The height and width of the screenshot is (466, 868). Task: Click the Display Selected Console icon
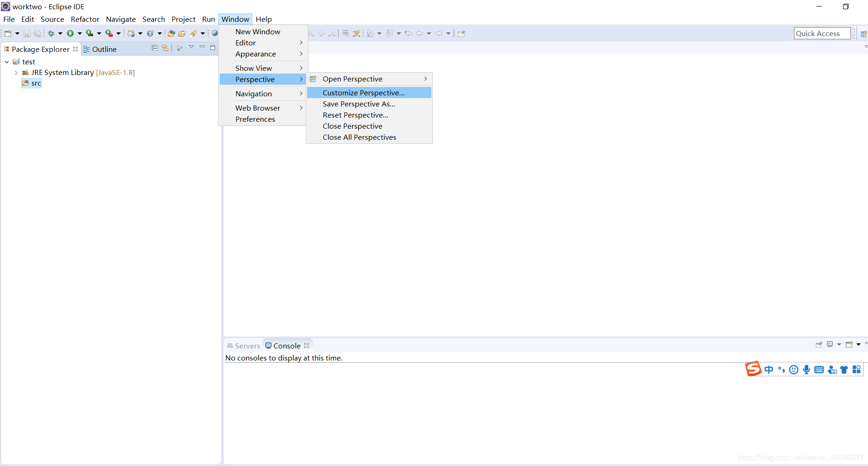(830, 344)
